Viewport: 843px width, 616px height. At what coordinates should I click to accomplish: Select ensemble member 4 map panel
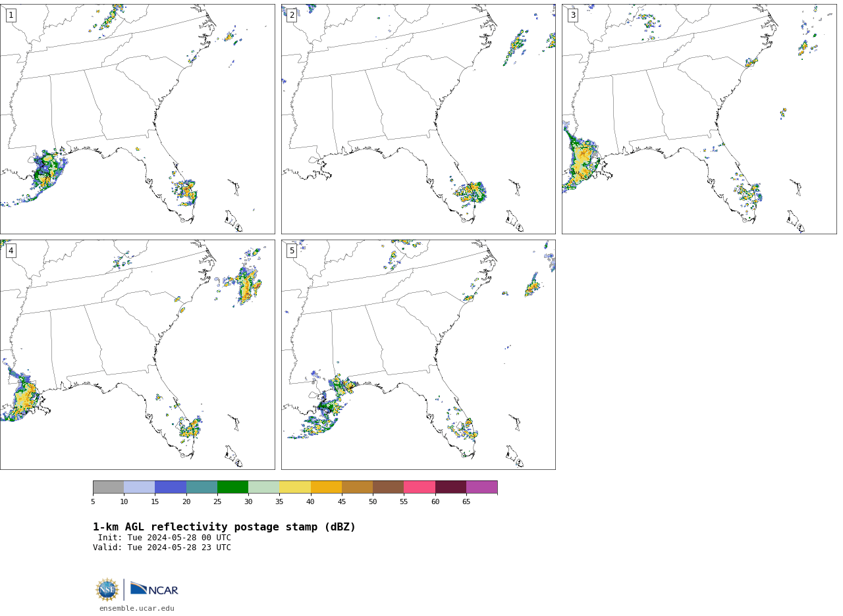tap(138, 355)
